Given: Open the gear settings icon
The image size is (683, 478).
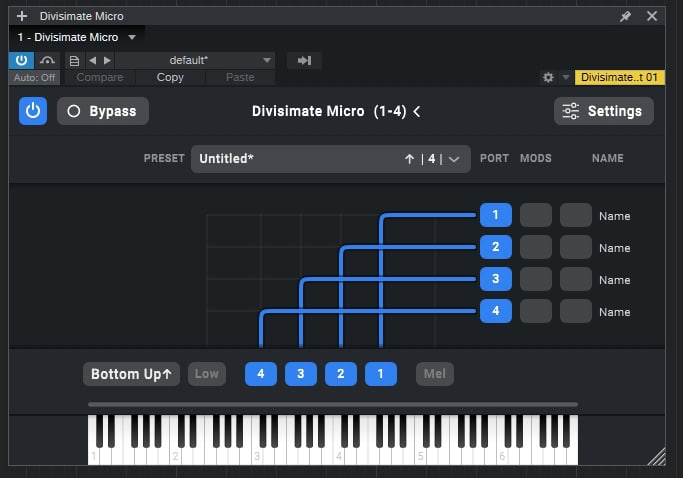Looking at the screenshot, I should tap(548, 78).
